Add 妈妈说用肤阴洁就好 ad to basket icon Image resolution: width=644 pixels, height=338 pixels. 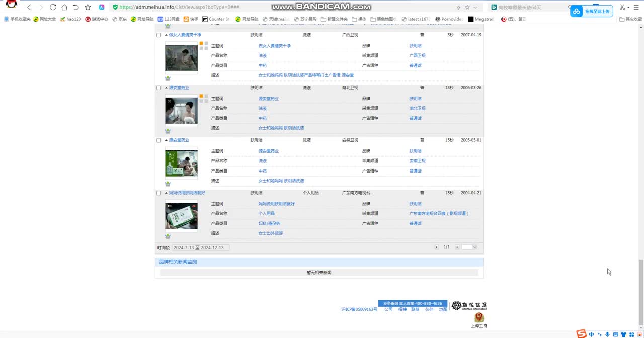pyautogui.click(x=168, y=236)
